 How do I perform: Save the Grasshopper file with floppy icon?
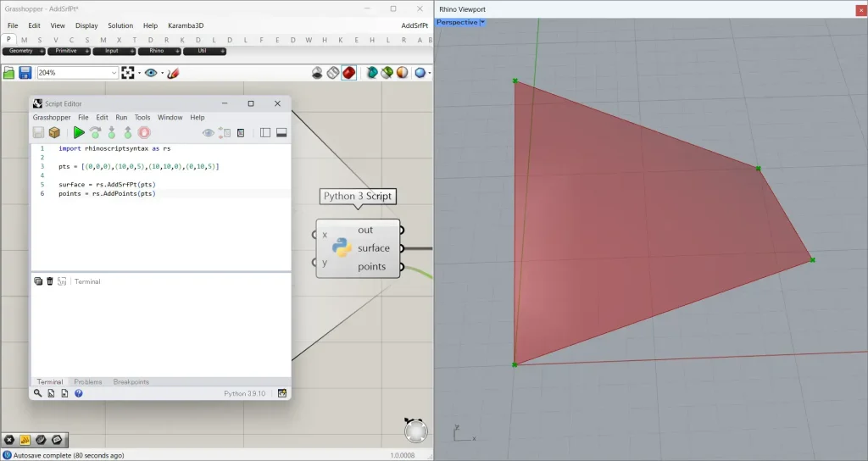(x=25, y=73)
